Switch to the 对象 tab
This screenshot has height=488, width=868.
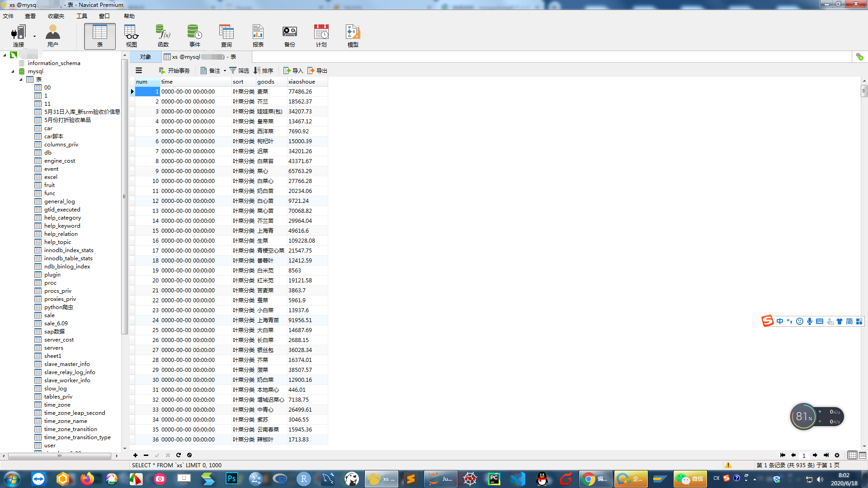click(145, 56)
